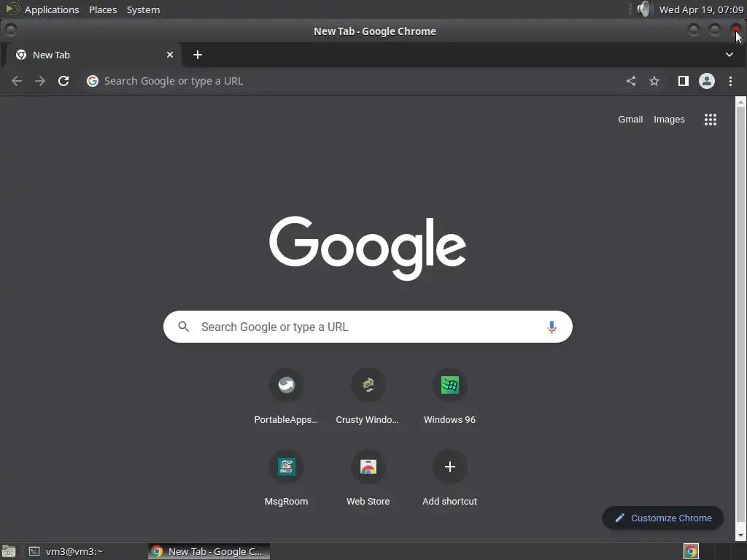Open a new tab with the plus button
Screen dimensions: 747x560
coord(198,55)
